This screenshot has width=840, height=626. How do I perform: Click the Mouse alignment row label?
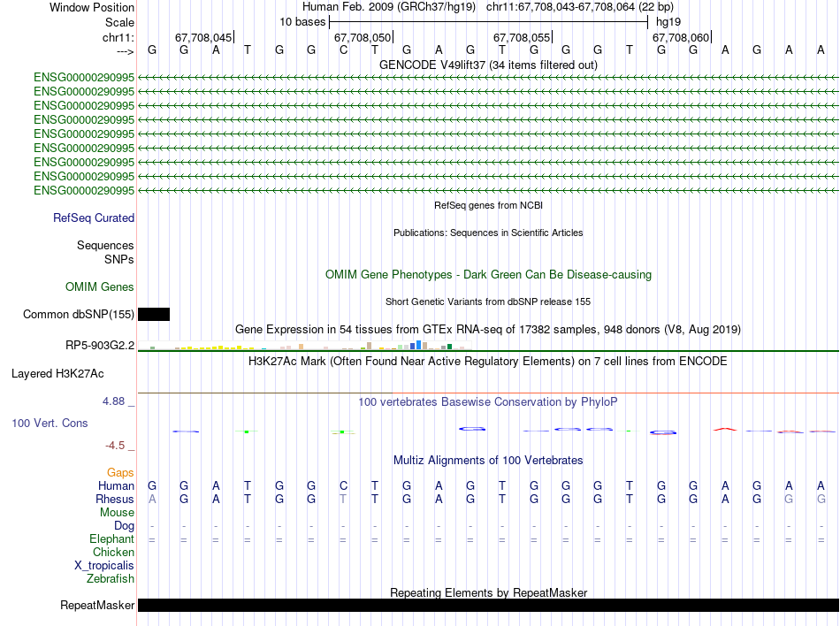point(117,513)
